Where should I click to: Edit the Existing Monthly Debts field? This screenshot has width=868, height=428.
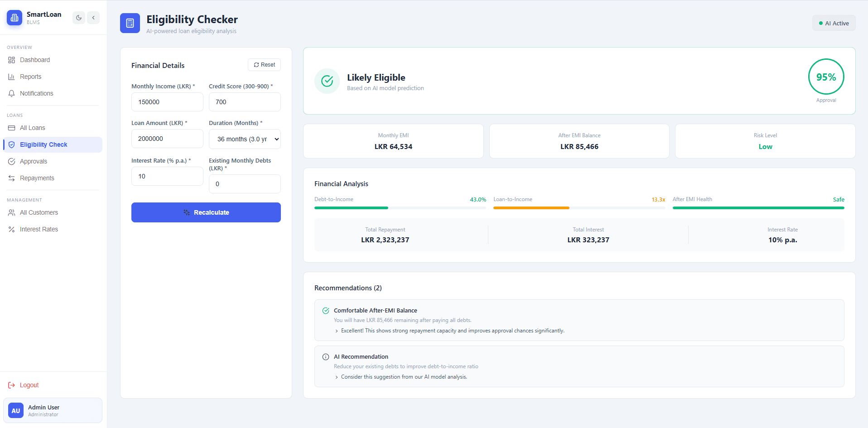coord(245,184)
